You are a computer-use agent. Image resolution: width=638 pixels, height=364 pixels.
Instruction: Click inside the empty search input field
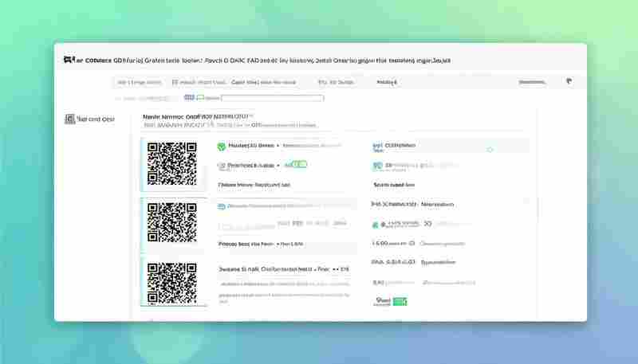point(272,98)
